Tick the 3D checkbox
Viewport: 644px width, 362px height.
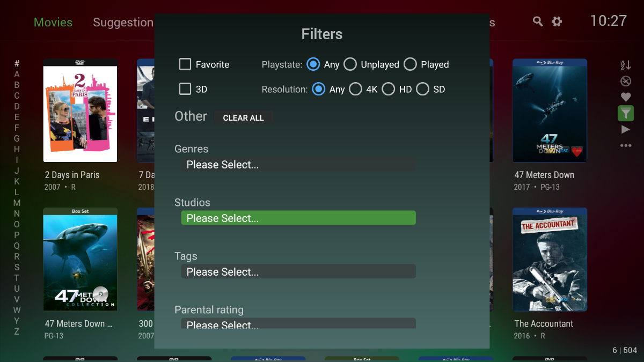[185, 89]
